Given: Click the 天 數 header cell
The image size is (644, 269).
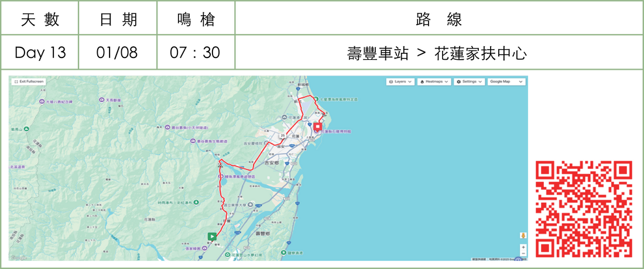Looking at the screenshot, I should click(x=40, y=19).
